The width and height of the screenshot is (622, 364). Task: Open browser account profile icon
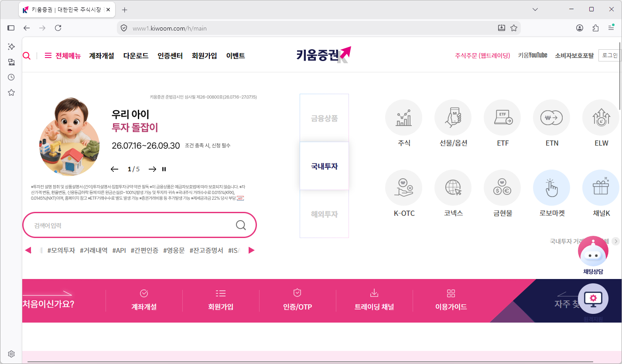click(580, 28)
